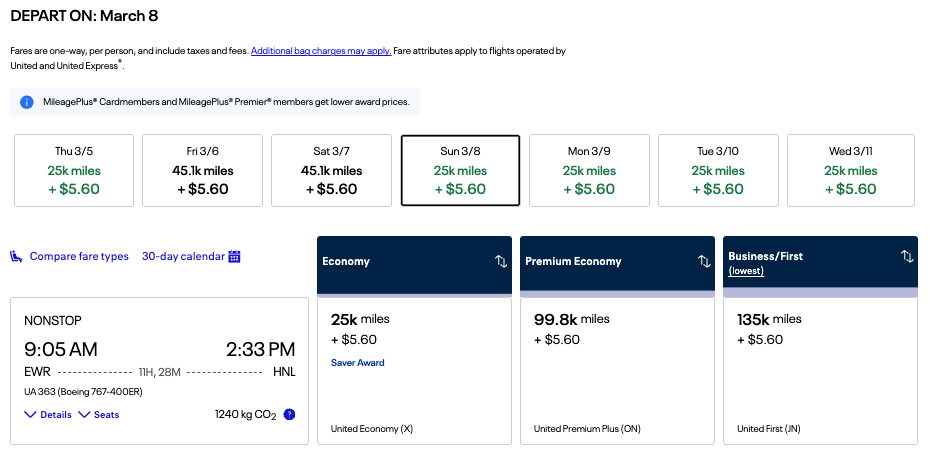Click the Economy column sort arrows
The height and width of the screenshot is (456, 930).
click(501, 261)
